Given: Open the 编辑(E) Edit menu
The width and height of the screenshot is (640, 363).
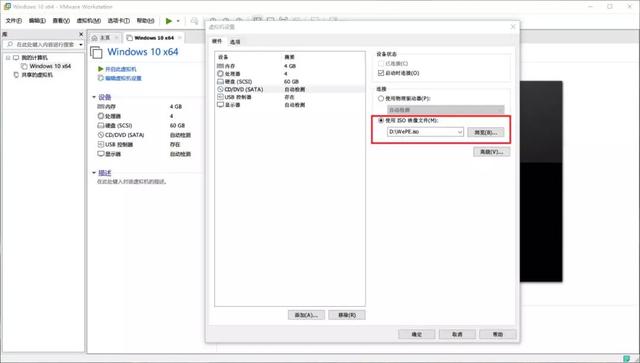Looking at the screenshot, I should [37, 20].
